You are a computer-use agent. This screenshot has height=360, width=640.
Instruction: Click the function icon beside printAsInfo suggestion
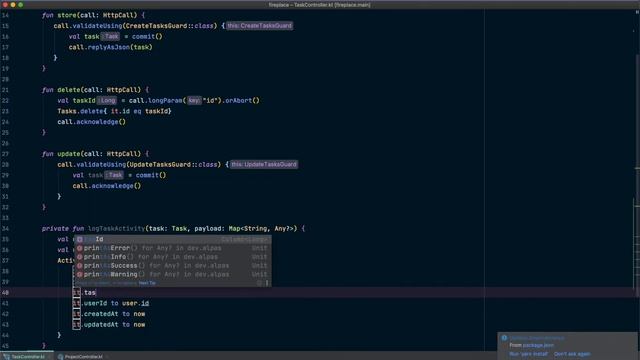tap(80, 257)
